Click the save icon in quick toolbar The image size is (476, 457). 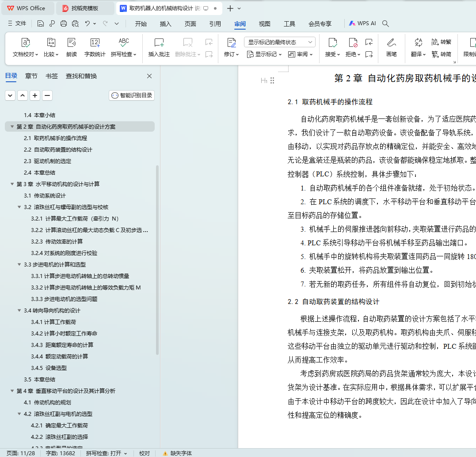pyautogui.click(x=40, y=24)
